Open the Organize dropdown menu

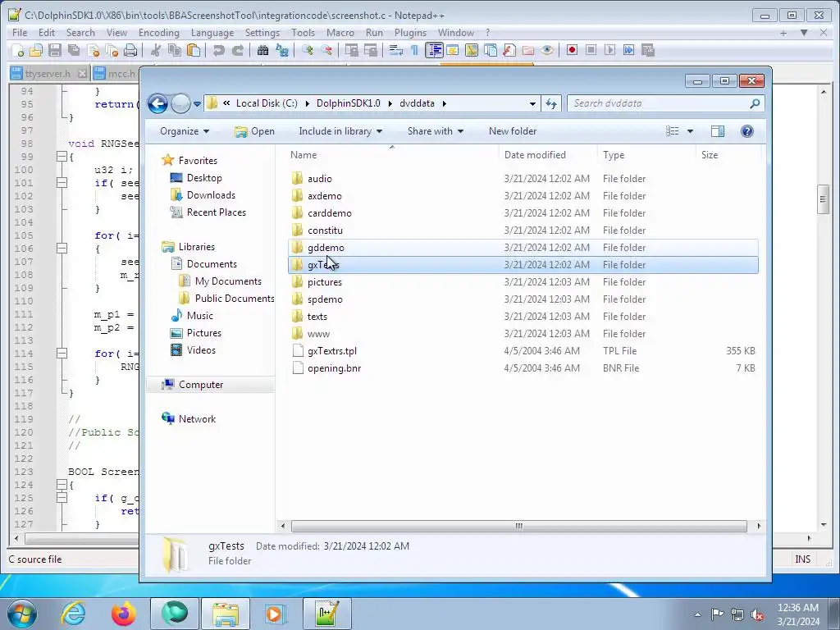coord(185,131)
